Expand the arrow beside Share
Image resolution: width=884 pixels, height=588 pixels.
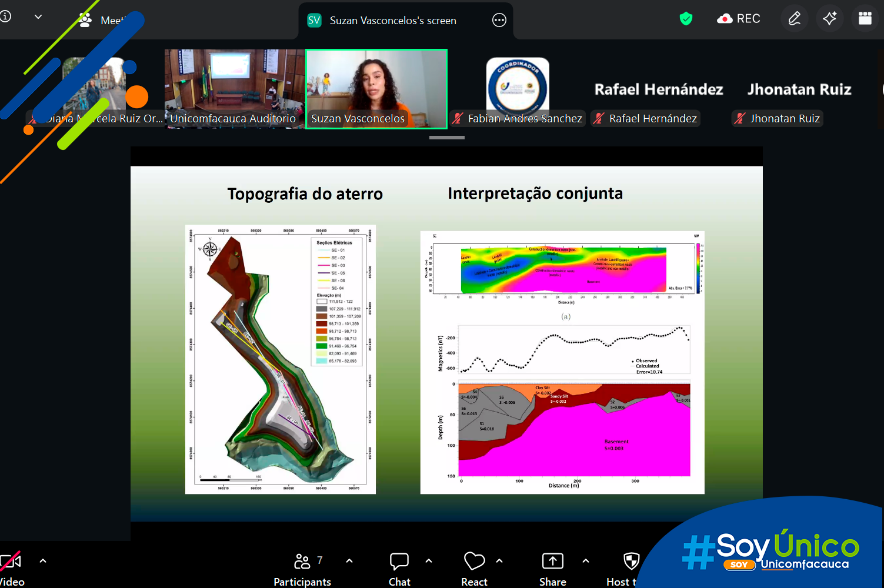(586, 561)
